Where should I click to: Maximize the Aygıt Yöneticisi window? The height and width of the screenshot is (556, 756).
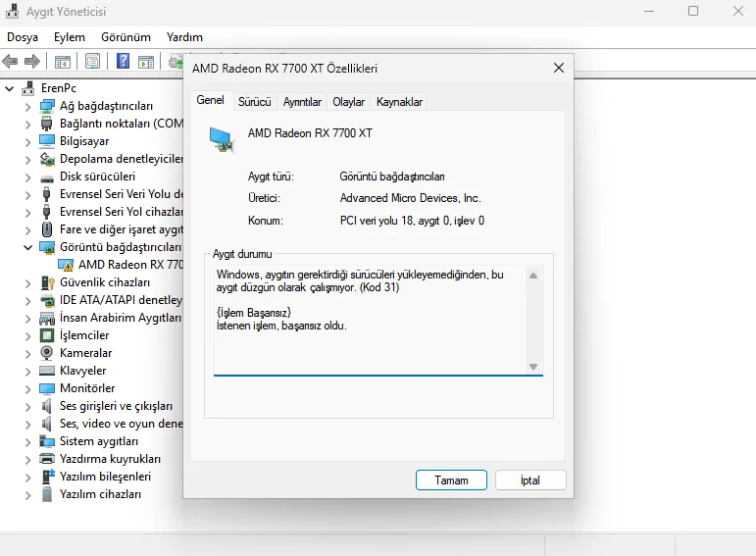693,11
